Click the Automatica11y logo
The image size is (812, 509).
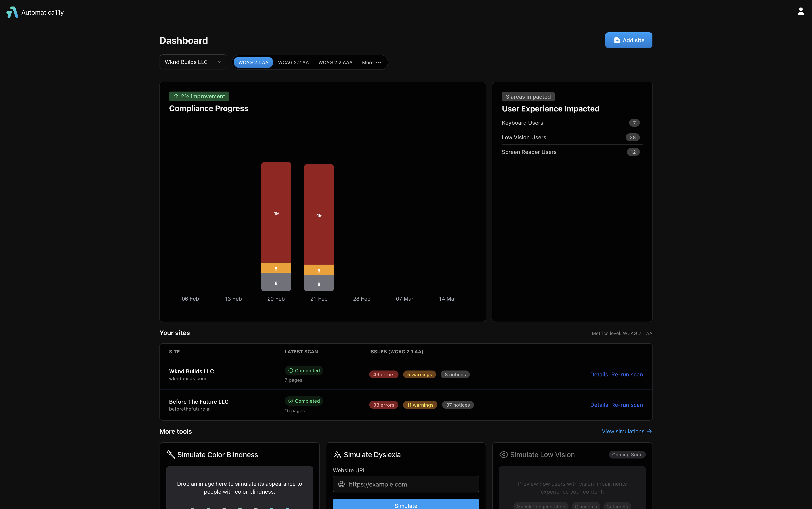[x=12, y=12]
